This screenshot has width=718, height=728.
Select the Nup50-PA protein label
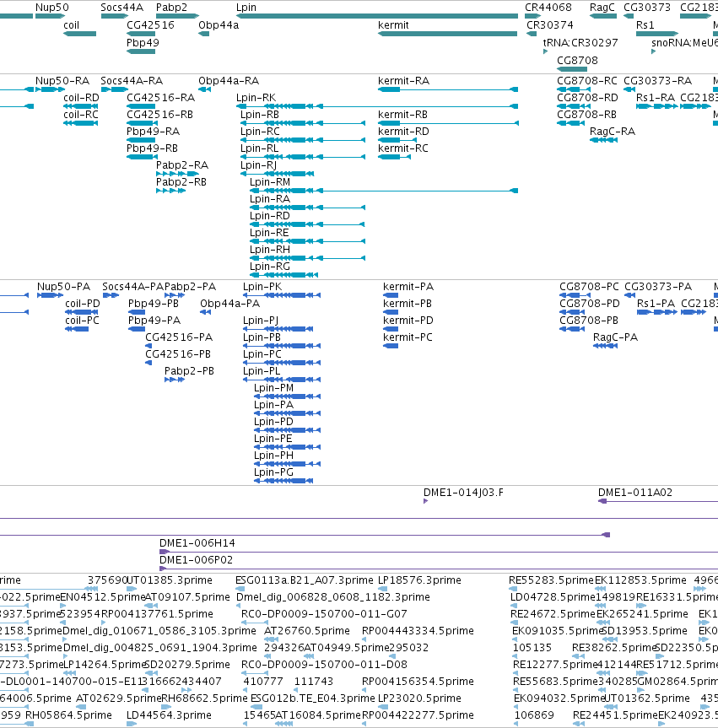coord(63,287)
